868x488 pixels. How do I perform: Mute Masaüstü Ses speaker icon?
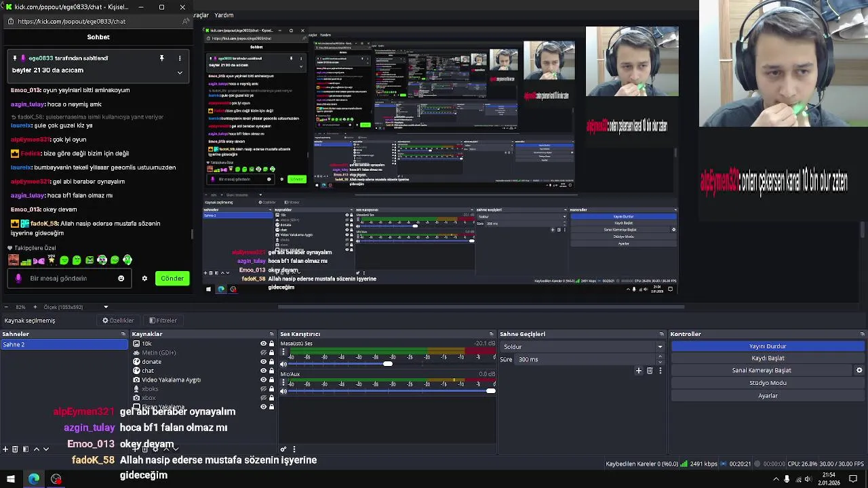point(283,364)
